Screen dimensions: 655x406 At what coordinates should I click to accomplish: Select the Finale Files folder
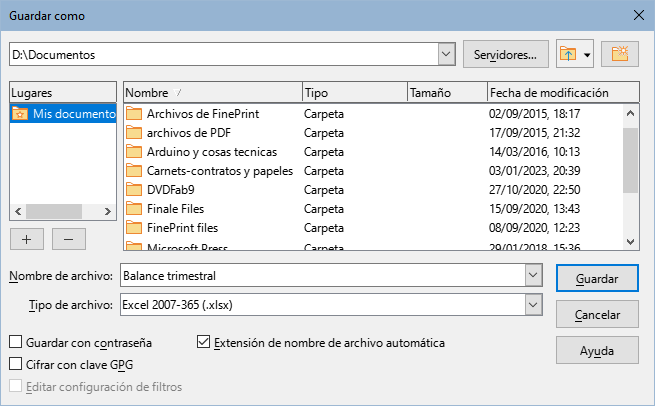pos(176,209)
